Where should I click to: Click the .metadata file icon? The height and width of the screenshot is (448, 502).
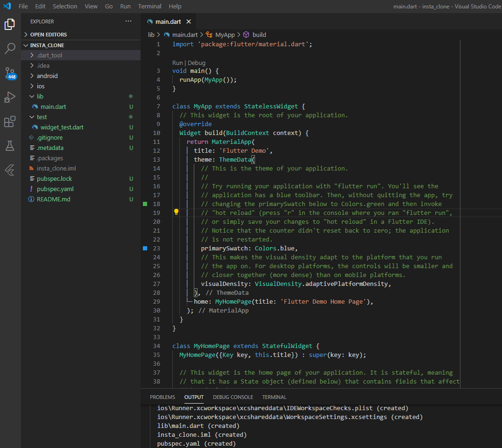coord(32,148)
